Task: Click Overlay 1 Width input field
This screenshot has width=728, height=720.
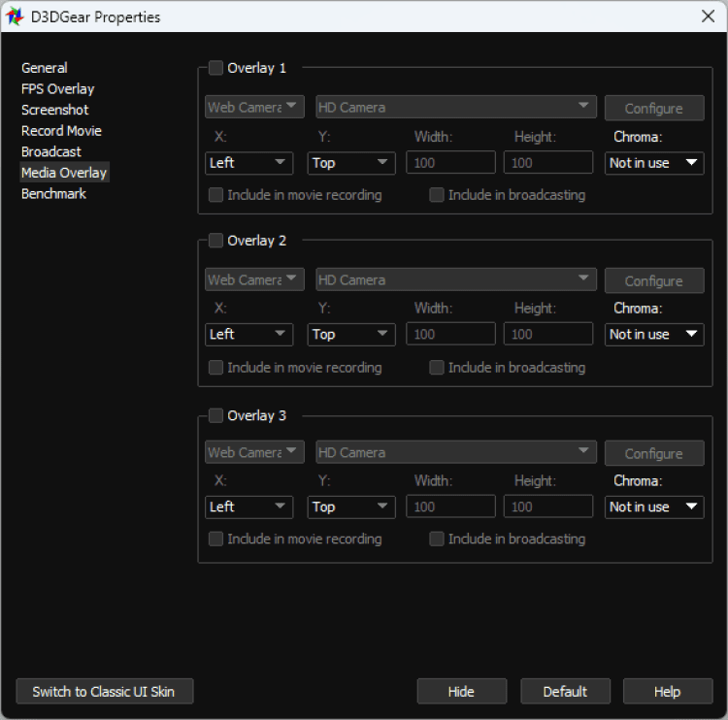Action: pos(450,162)
